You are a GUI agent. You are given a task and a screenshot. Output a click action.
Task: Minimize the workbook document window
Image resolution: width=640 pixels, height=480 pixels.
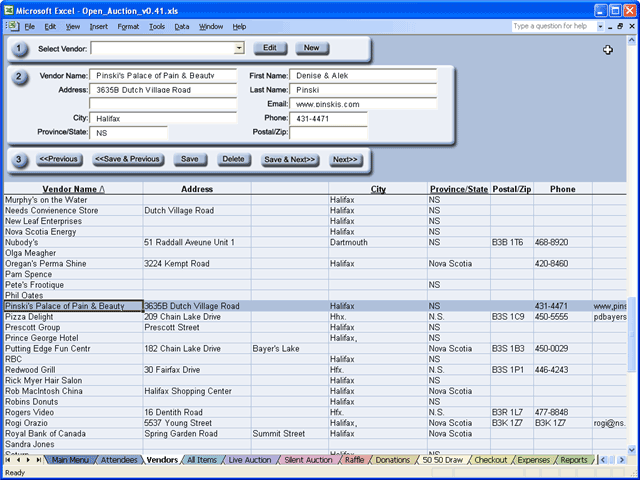pos(610,27)
